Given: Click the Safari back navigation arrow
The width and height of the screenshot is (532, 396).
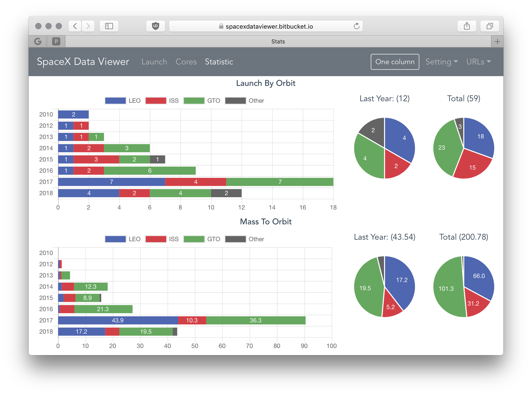Looking at the screenshot, I should pyautogui.click(x=75, y=26).
